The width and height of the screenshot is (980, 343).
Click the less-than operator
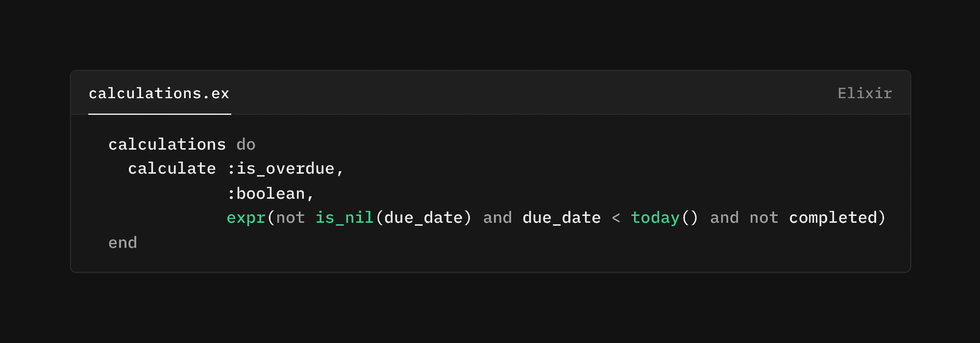[x=616, y=217]
